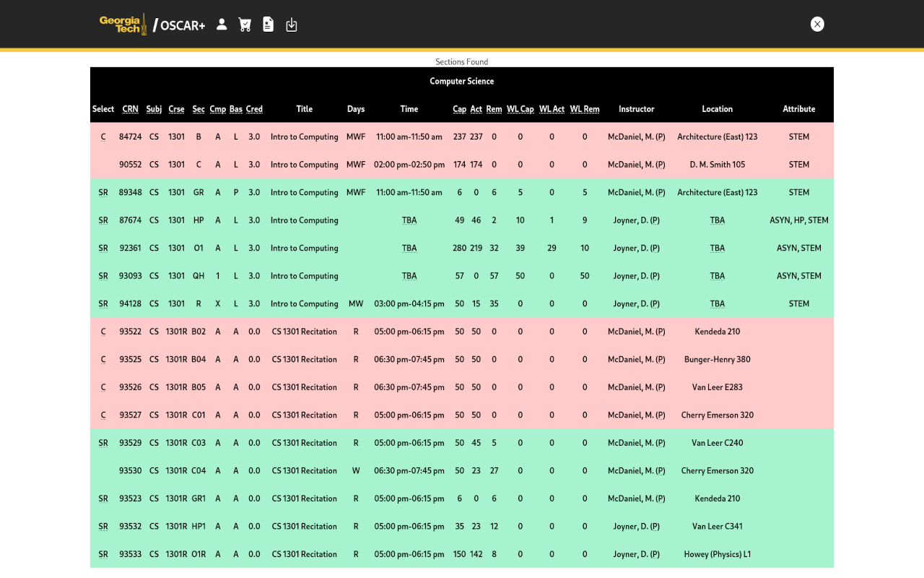Click section O1R cell

199,554
